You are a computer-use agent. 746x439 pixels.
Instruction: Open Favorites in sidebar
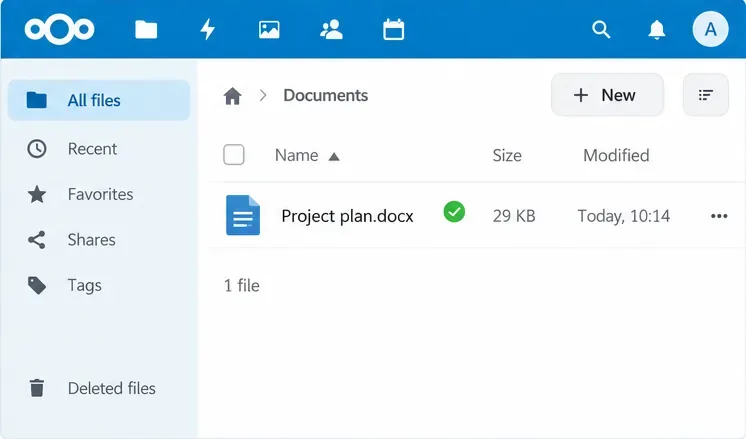(x=99, y=194)
